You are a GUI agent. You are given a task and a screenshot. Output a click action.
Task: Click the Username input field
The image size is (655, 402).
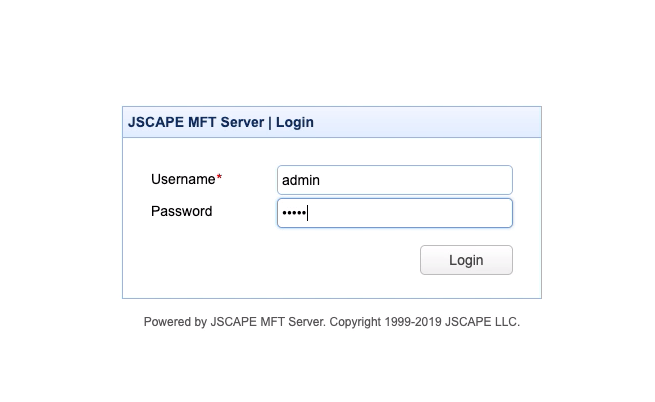click(x=394, y=180)
